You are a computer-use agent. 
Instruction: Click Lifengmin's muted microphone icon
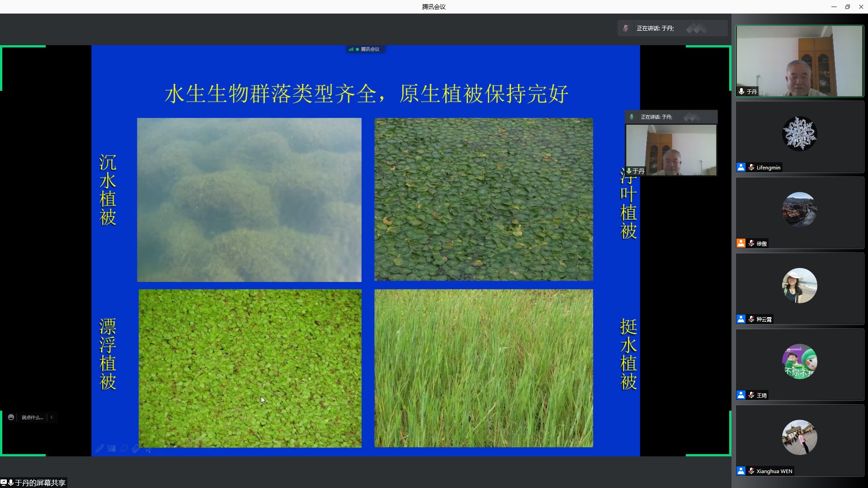point(751,167)
